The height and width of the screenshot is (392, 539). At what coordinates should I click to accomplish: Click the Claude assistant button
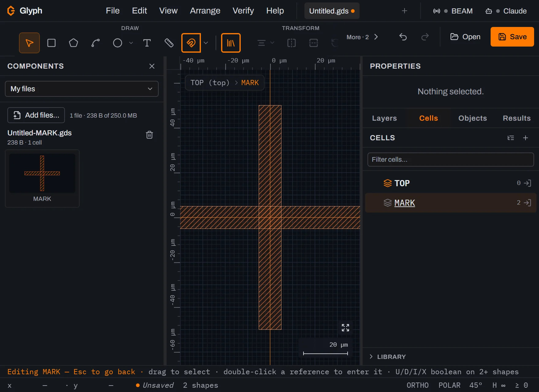click(506, 11)
